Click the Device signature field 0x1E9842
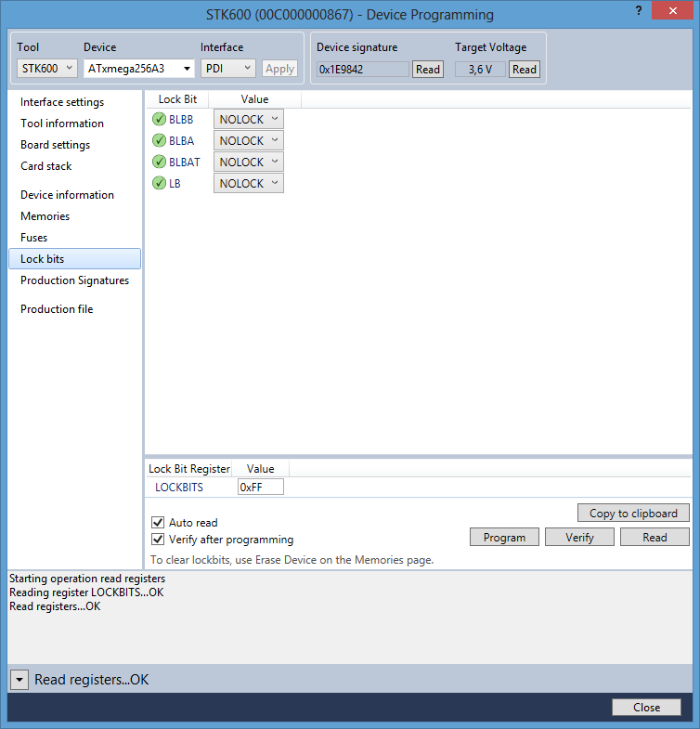 tap(363, 70)
